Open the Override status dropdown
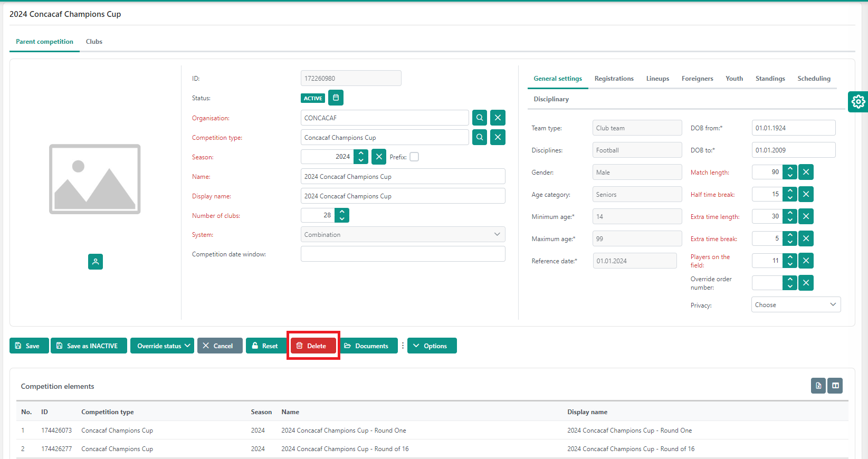 tap(162, 346)
